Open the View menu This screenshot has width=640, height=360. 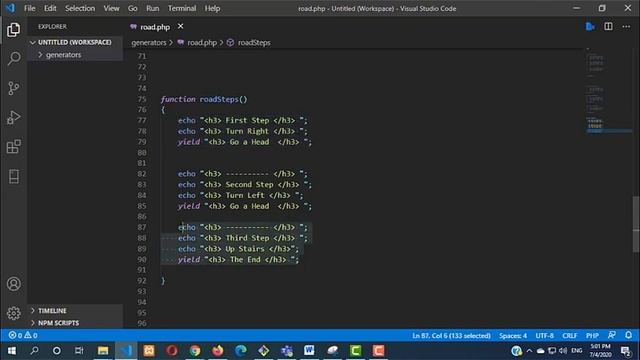tap(111, 8)
